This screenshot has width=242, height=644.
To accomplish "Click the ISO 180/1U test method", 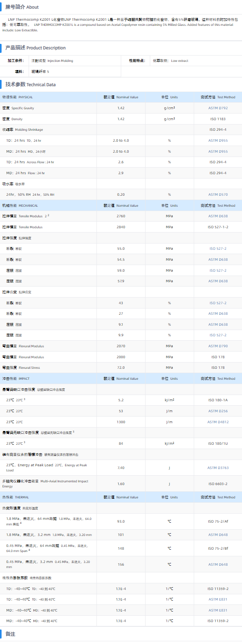I will click(218, 444).
